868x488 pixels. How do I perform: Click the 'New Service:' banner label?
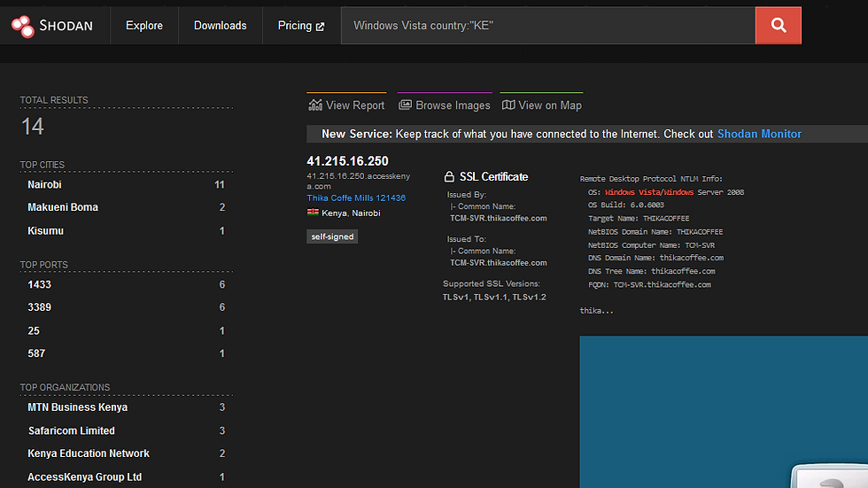(356, 134)
